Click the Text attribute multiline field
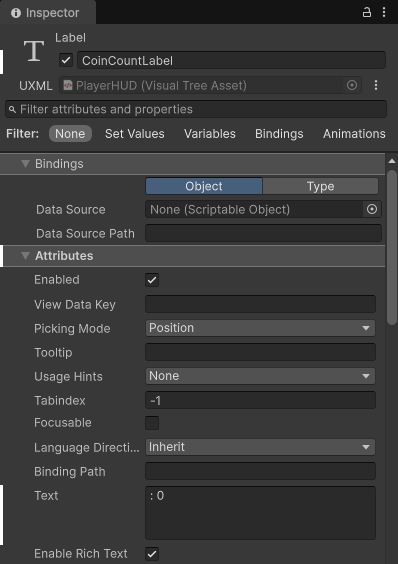Image resolution: width=398 pixels, height=564 pixels. click(x=260, y=513)
